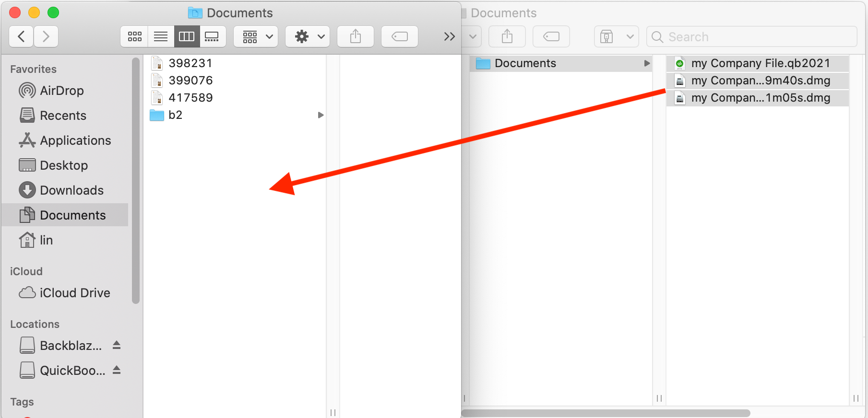868x418 pixels.
Task: Select the dmg file ending 1m05s
Action: [x=758, y=98]
